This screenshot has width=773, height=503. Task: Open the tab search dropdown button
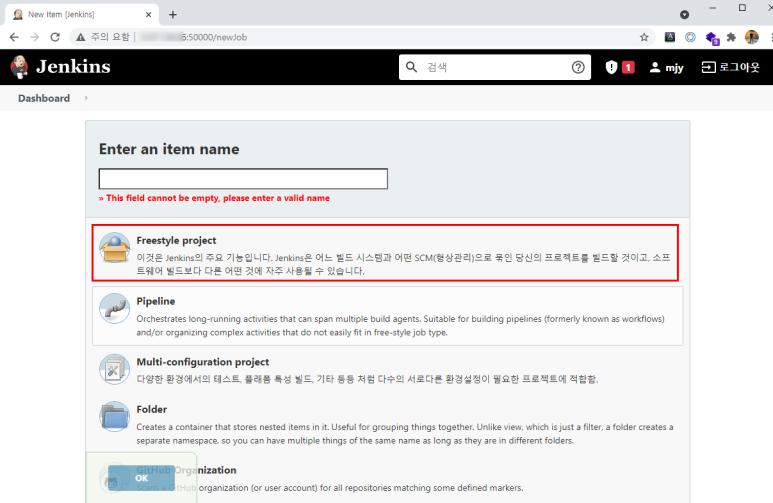[684, 15]
